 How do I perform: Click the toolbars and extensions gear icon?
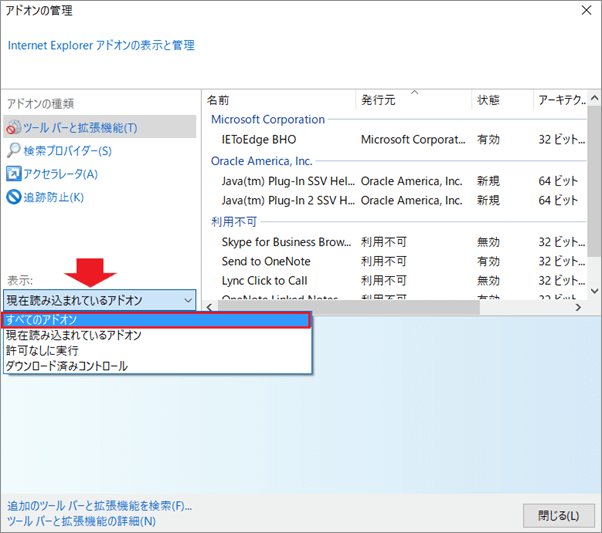tap(14, 127)
